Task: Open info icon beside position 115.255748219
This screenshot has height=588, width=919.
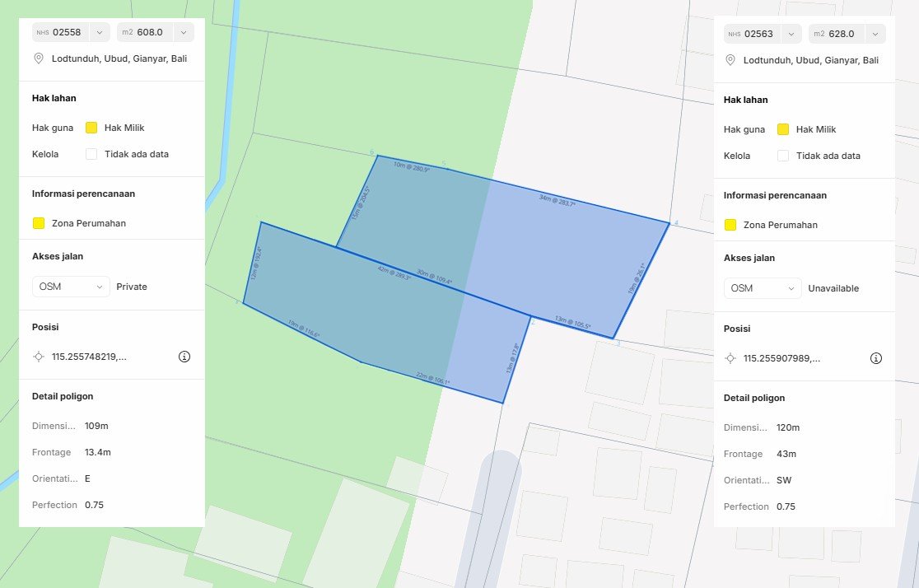Action: coord(184,357)
